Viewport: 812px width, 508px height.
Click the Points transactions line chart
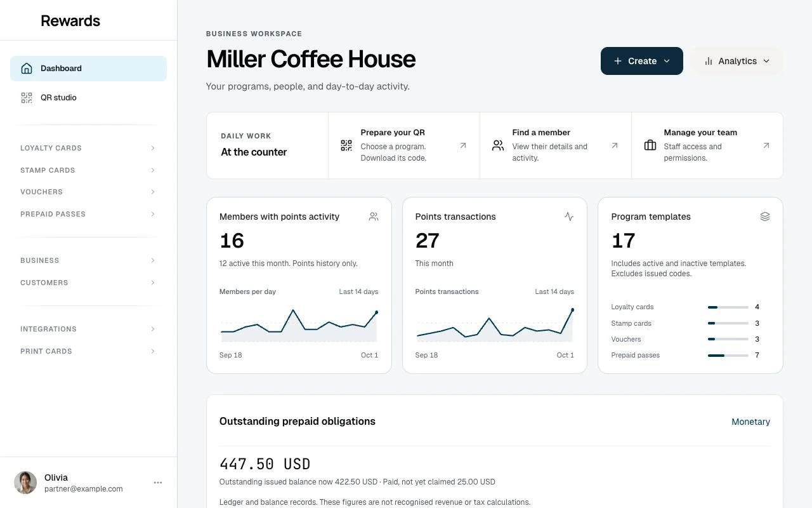pyautogui.click(x=495, y=325)
